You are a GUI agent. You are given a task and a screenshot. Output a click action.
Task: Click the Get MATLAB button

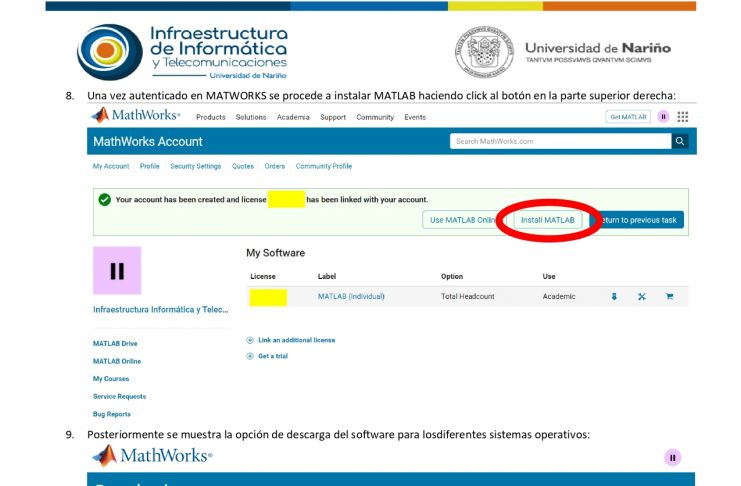tap(628, 117)
